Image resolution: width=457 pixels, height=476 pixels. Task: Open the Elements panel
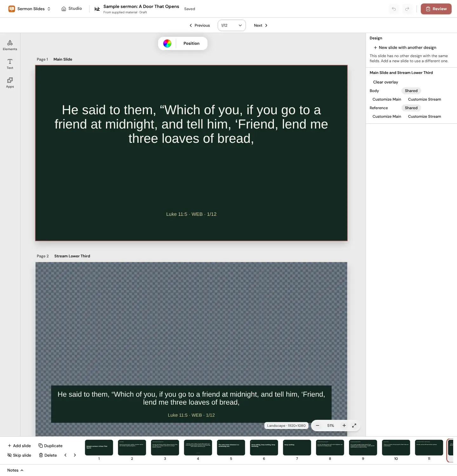point(10,45)
